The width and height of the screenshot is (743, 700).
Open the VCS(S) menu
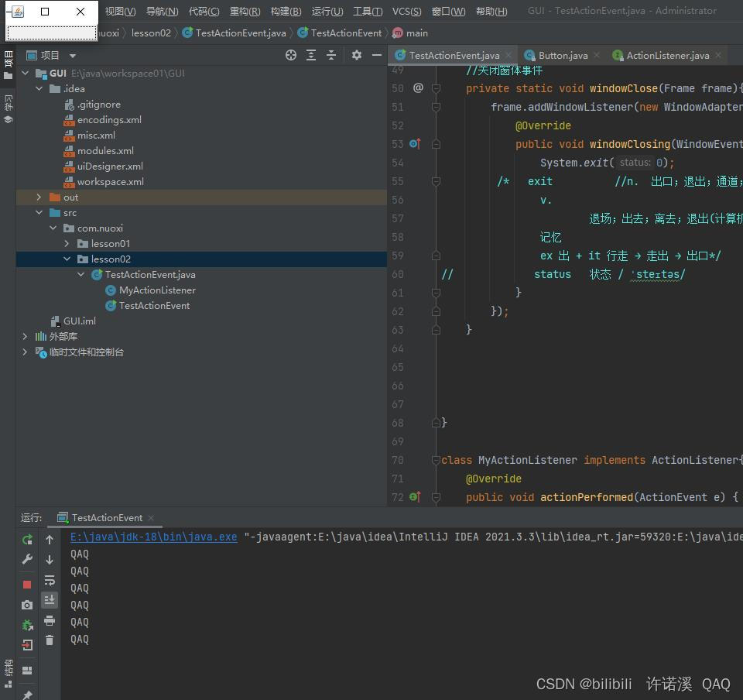point(406,12)
